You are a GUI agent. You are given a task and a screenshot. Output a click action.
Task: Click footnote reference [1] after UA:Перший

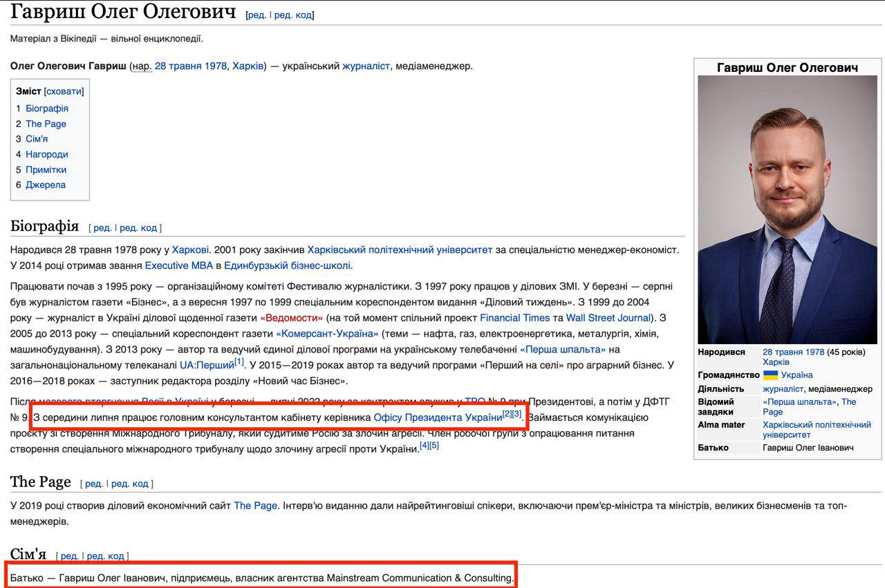239,361
